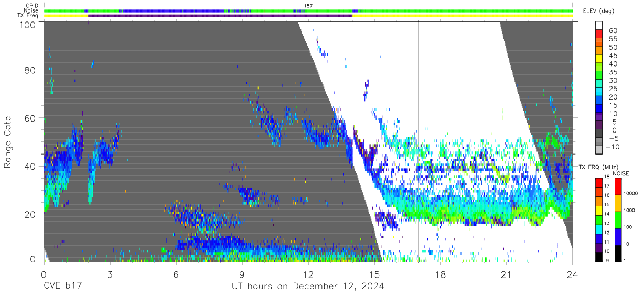Select the yellow elevation swatch below 45

point(599,59)
